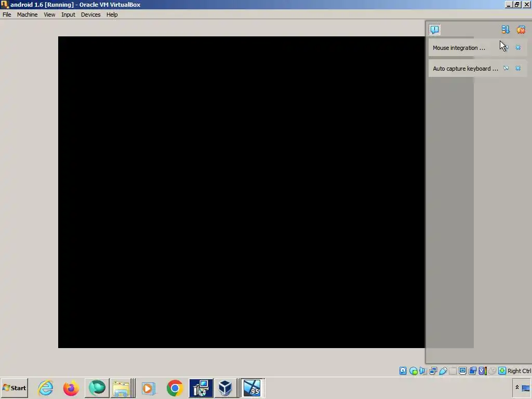Click the network adapters status icon
The image size is (532, 399).
[x=433, y=371]
